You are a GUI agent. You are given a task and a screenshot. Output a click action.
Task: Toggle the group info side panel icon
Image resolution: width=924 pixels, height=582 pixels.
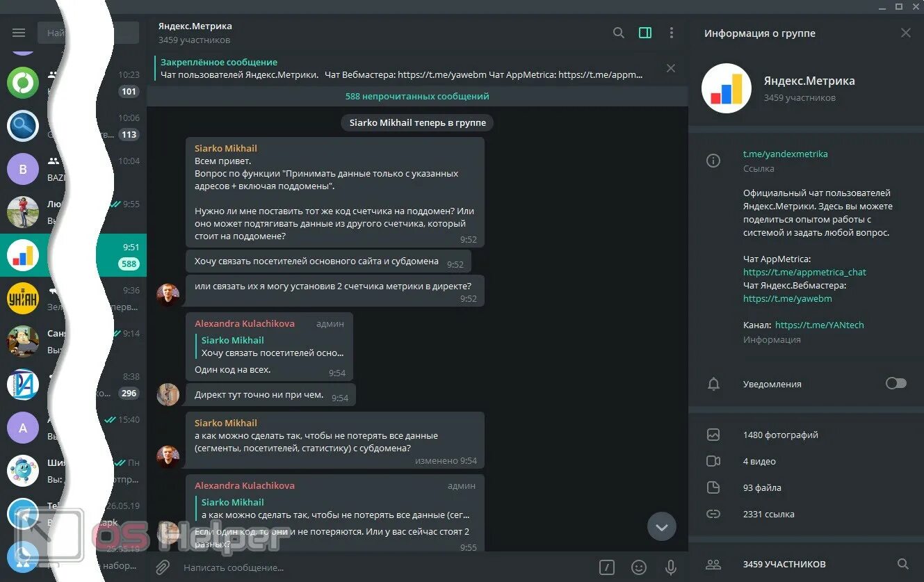point(645,33)
